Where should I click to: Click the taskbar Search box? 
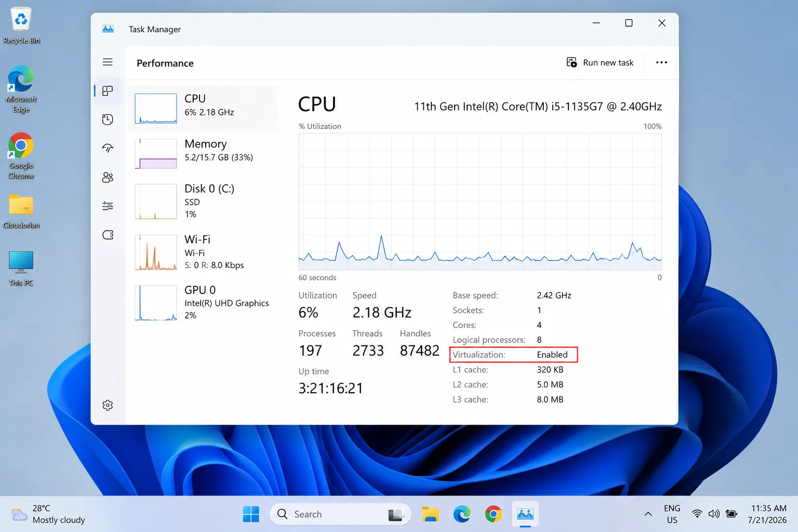point(340,514)
